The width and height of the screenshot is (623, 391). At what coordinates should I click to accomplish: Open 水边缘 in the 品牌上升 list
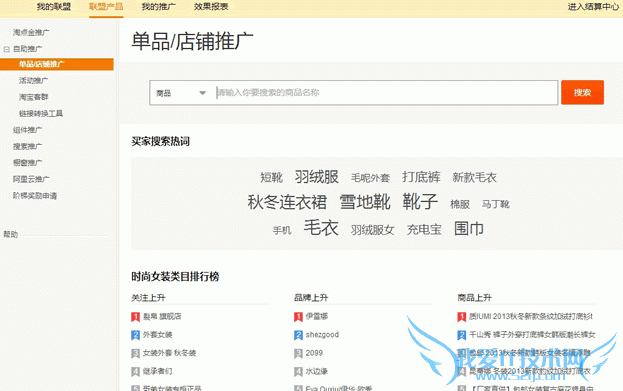[x=317, y=371]
